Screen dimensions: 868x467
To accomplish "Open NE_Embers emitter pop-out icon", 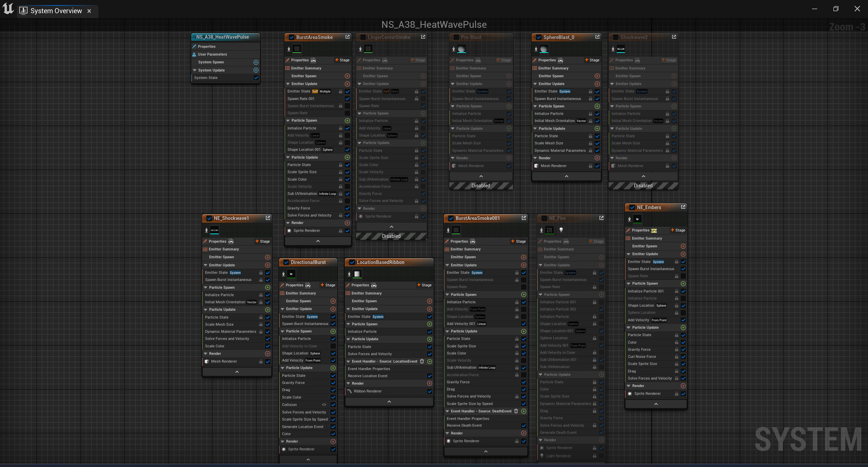I will 683,207.
